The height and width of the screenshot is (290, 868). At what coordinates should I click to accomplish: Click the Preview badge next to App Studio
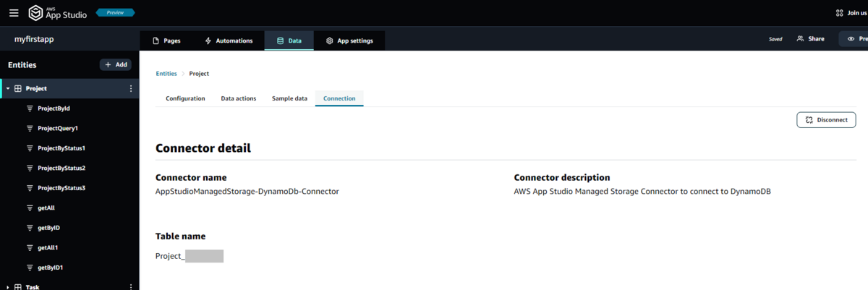(114, 13)
